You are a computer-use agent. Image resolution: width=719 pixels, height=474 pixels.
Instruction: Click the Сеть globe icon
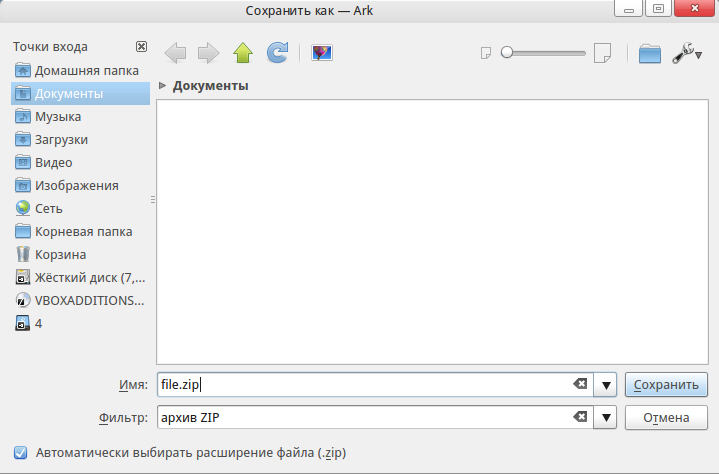22,208
